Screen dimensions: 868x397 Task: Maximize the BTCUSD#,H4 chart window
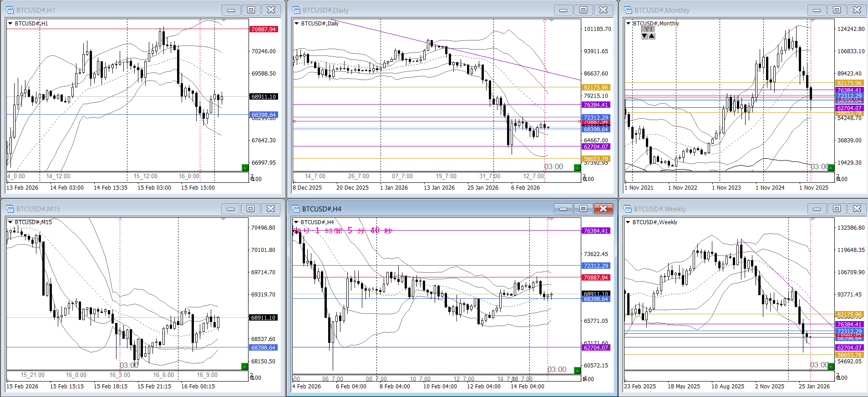[x=583, y=209]
